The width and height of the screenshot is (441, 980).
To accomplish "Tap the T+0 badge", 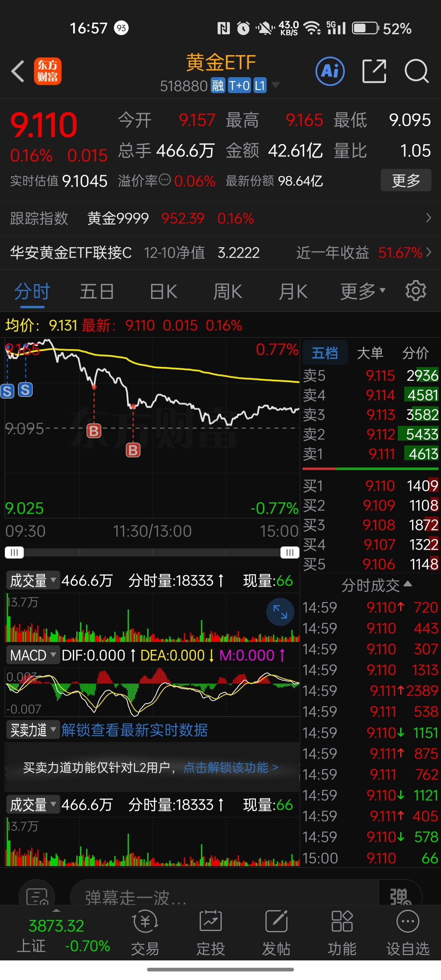I will [x=239, y=85].
